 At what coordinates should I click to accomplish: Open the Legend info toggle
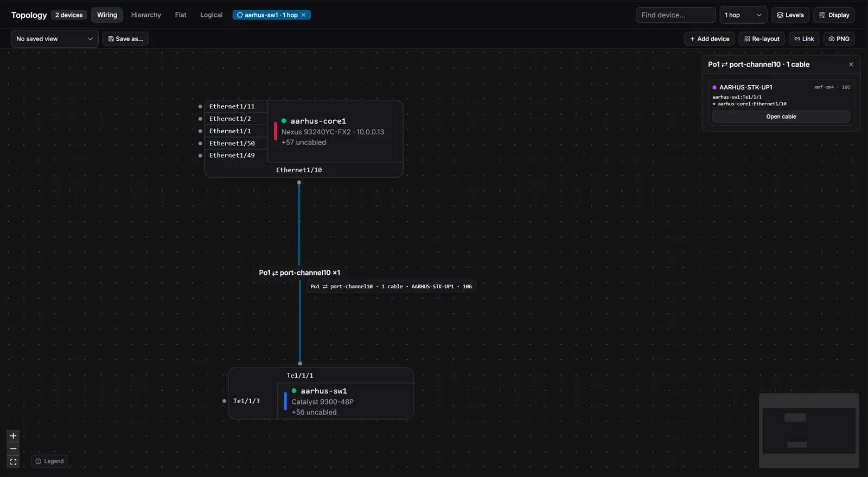[x=49, y=461]
